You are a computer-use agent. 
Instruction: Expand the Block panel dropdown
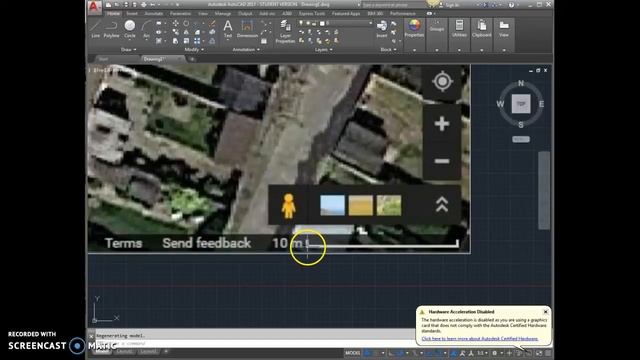pos(388,49)
